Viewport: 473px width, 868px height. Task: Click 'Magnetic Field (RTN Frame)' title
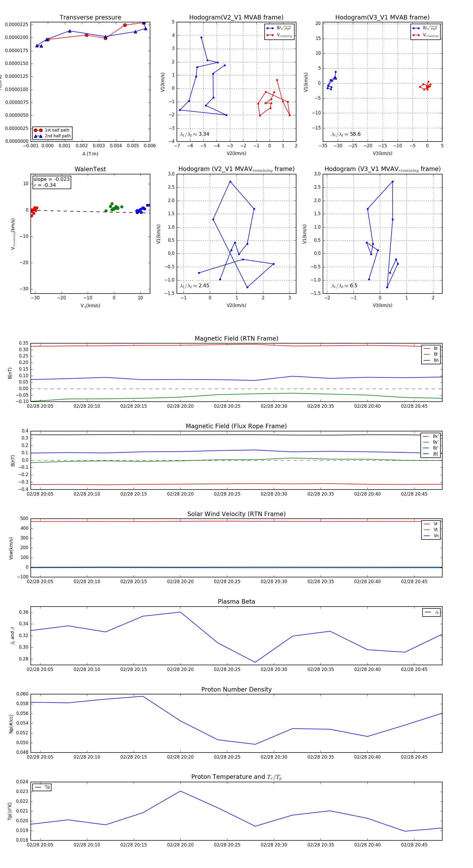[236, 339]
